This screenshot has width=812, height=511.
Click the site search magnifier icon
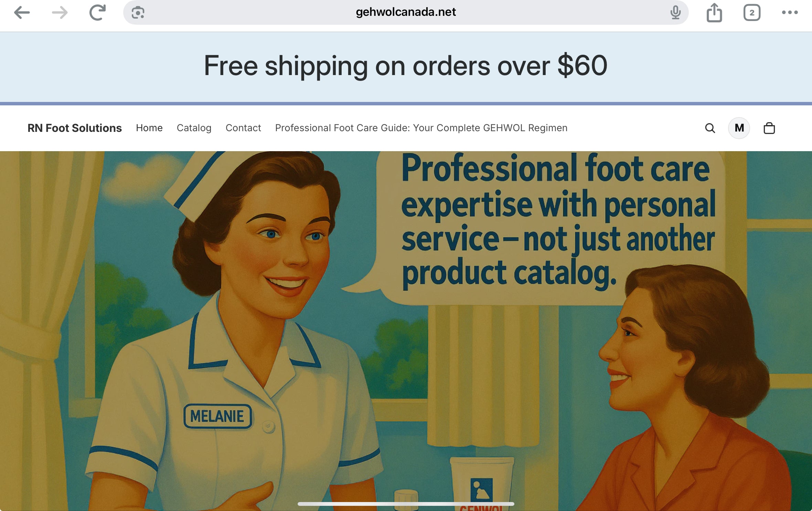pyautogui.click(x=710, y=128)
